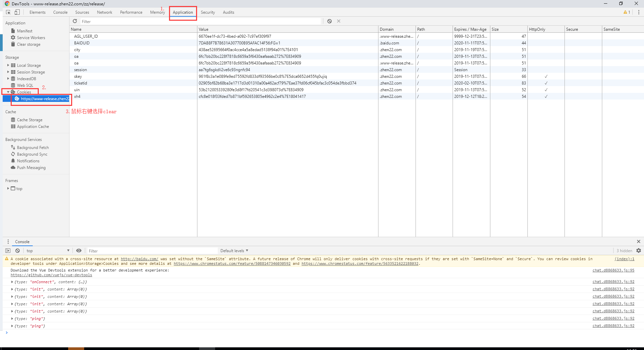Close the console drawer
This screenshot has height=350, width=644.
[638, 241]
